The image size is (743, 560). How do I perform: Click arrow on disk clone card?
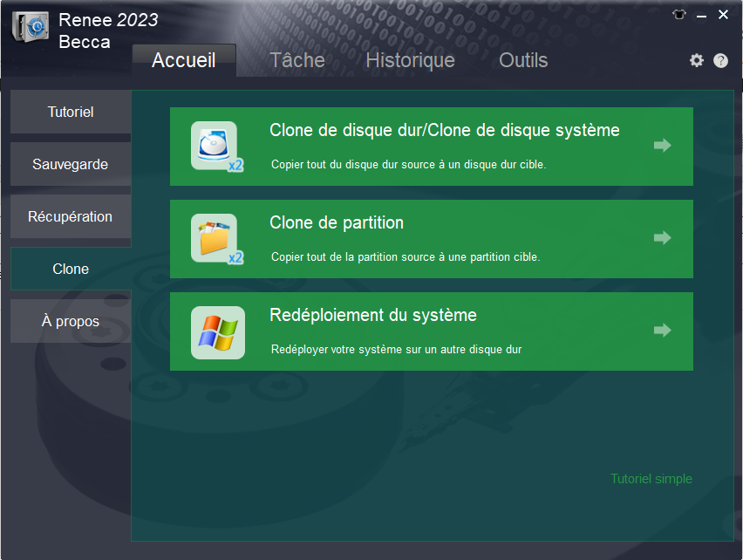pyautogui.click(x=662, y=145)
